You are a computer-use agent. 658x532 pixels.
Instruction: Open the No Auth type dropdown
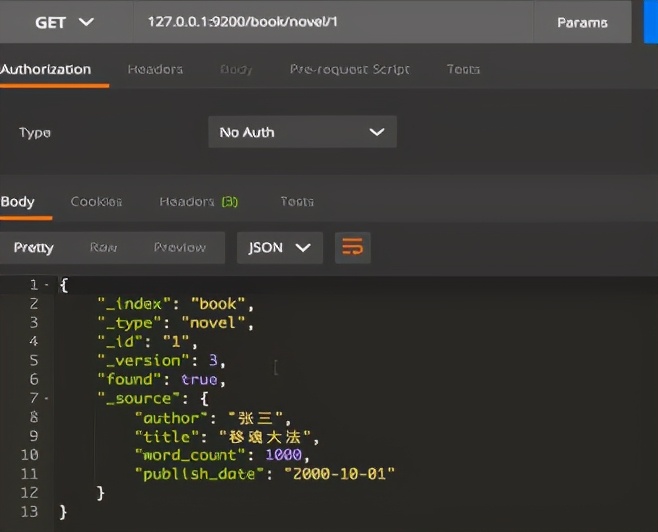click(x=302, y=132)
